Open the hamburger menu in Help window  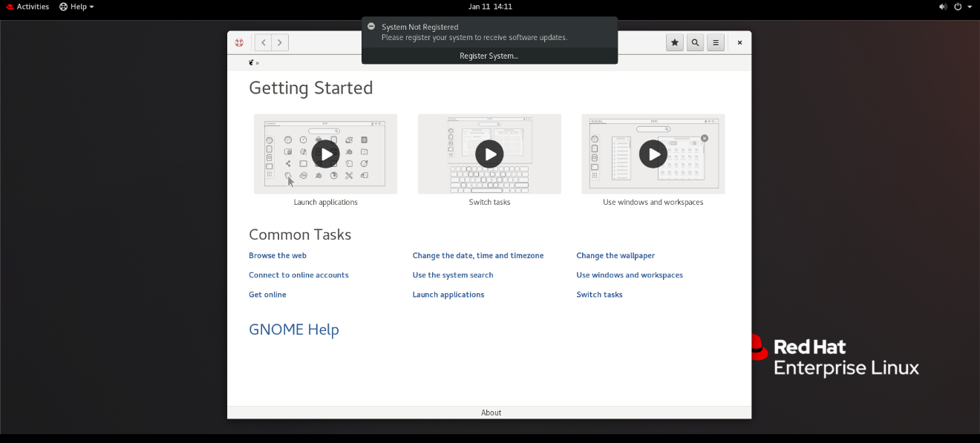(x=716, y=42)
